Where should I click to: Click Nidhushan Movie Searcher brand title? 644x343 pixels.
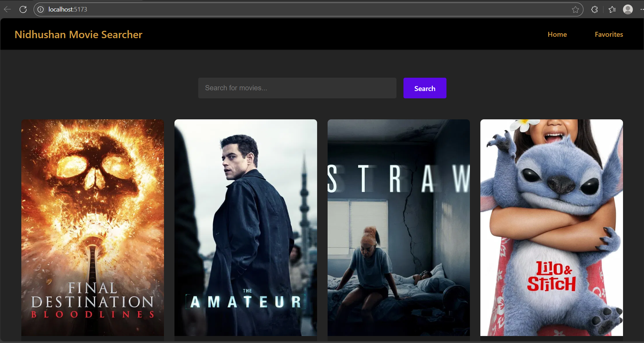tap(78, 34)
